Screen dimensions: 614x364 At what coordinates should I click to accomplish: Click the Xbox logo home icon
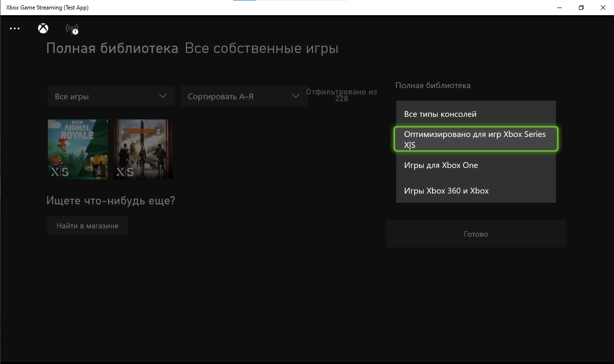pyautogui.click(x=43, y=28)
